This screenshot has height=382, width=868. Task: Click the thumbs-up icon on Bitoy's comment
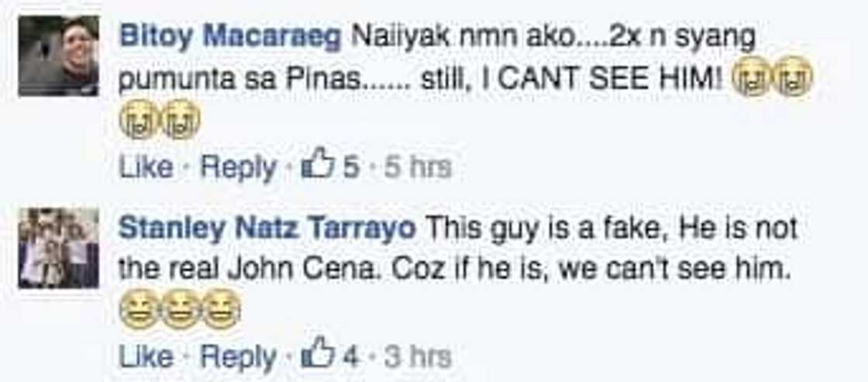tap(319, 167)
